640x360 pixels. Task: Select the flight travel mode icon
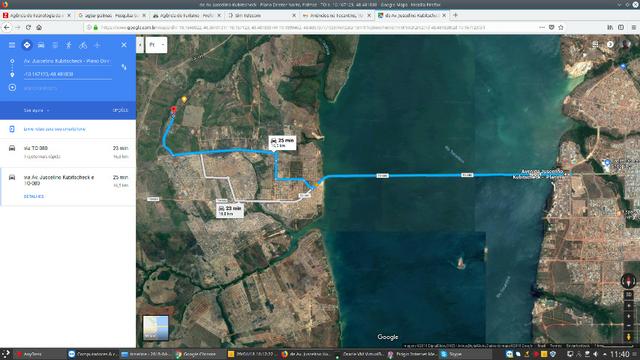coord(97,45)
